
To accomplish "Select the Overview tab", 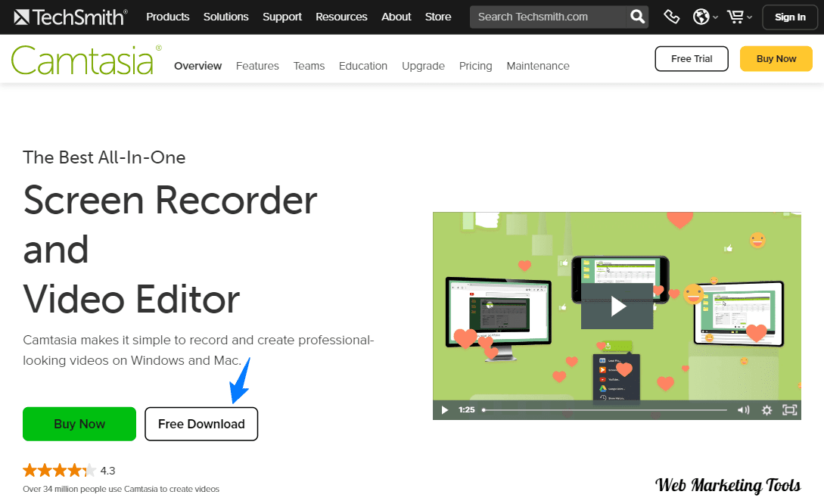I will (x=198, y=66).
